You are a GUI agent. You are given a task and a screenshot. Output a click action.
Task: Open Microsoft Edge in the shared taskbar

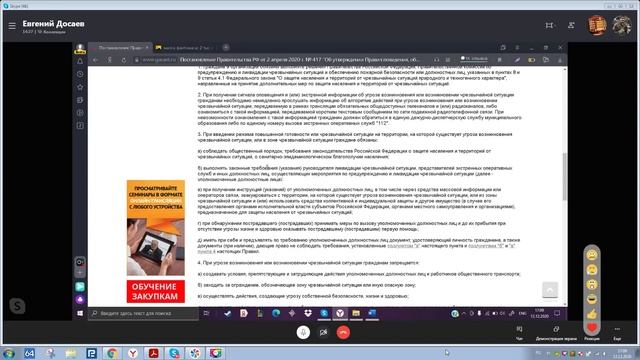(276, 313)
